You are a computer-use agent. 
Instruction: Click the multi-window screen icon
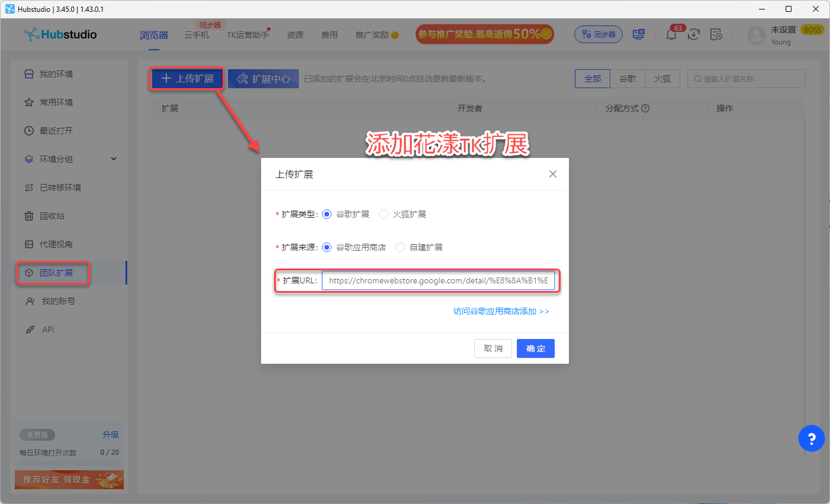point(639,35)
